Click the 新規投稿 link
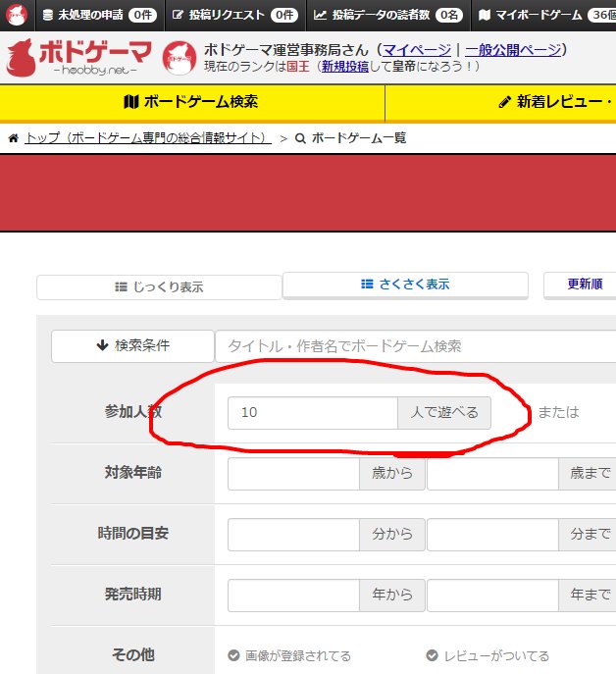 (x=345, y=66)
